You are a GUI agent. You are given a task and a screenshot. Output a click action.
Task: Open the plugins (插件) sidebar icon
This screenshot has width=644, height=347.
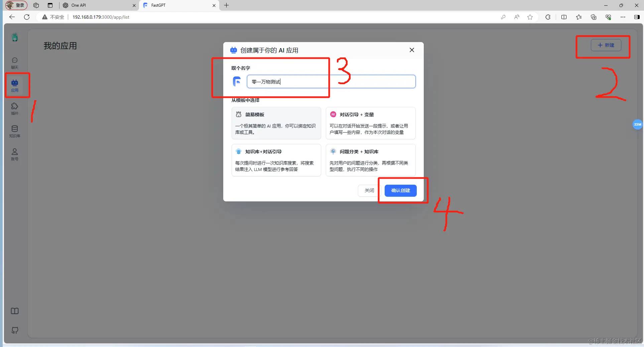tap(15, 109)
